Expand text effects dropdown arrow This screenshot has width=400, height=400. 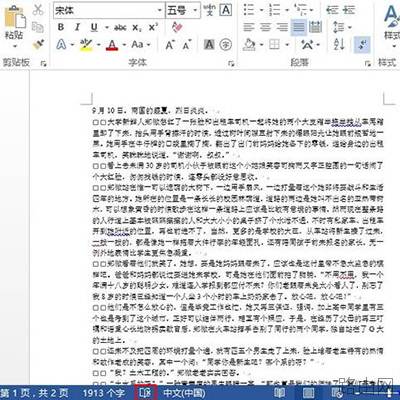pyautogui.click(x=72, y=45)
